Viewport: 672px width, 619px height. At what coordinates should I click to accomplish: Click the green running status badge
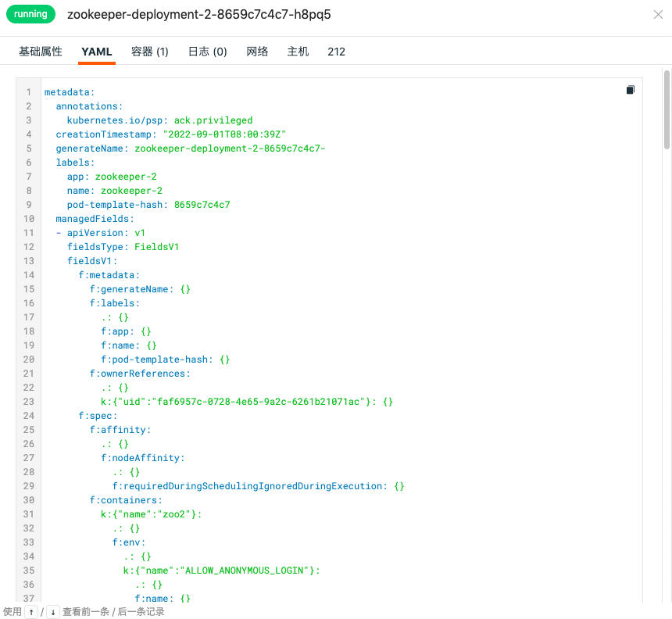click(31, 14)
